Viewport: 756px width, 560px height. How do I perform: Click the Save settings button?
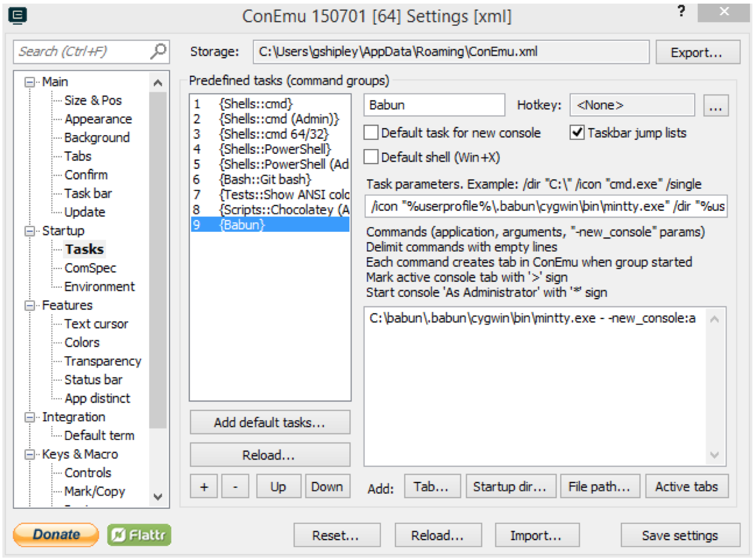pyautogui.click(x=680, y=535)
